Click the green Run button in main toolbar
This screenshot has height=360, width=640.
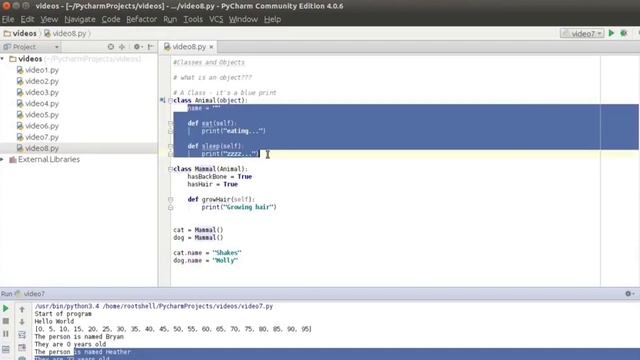pyautogui.click(x=611, y=33)
